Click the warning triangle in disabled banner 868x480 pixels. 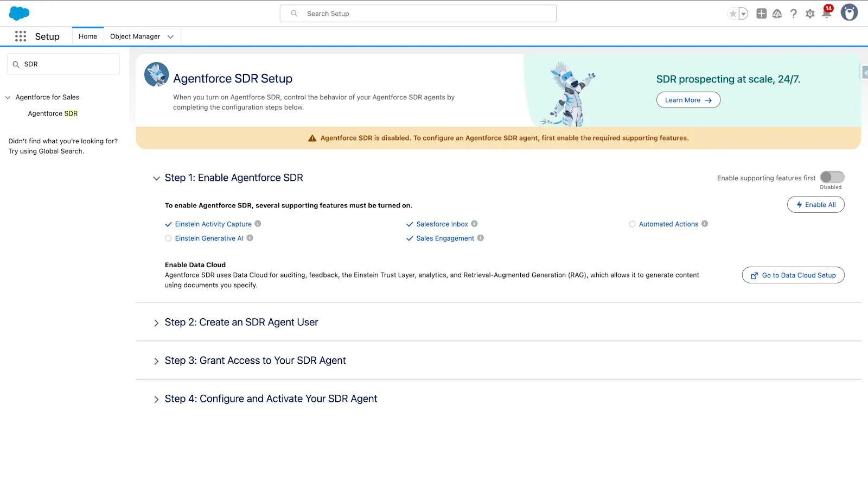click(x=312, y=138)
